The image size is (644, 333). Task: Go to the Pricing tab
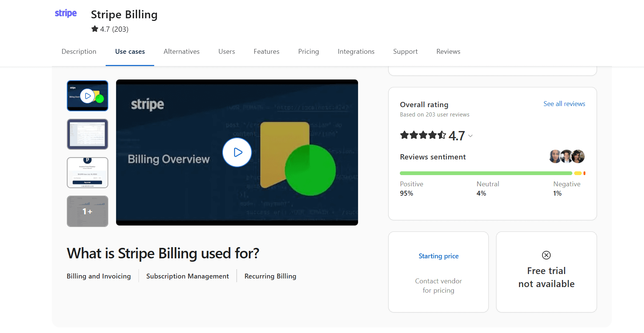[x=308, y=52]
